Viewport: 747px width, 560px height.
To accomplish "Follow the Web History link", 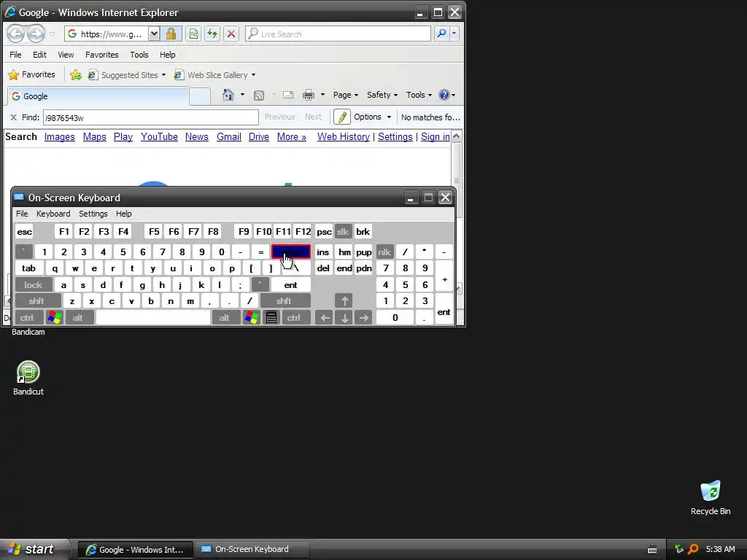I will point(344,137).
